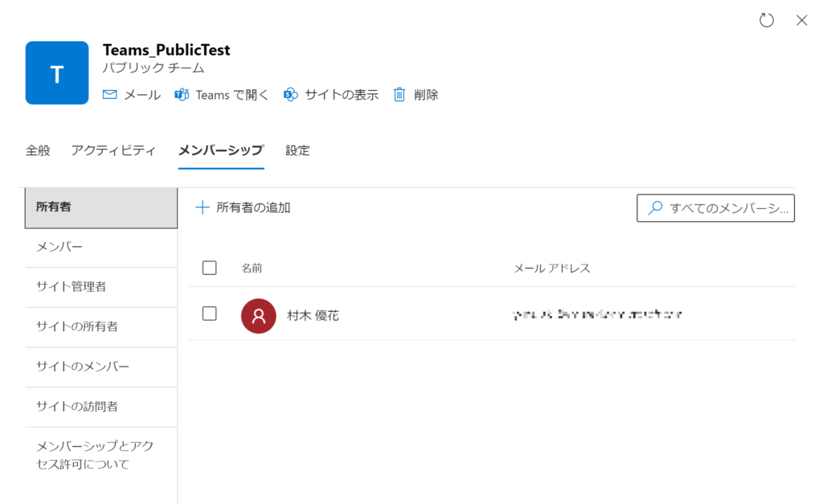Toggle the select-all checkbox in header
823x504 pixels.
210,268
